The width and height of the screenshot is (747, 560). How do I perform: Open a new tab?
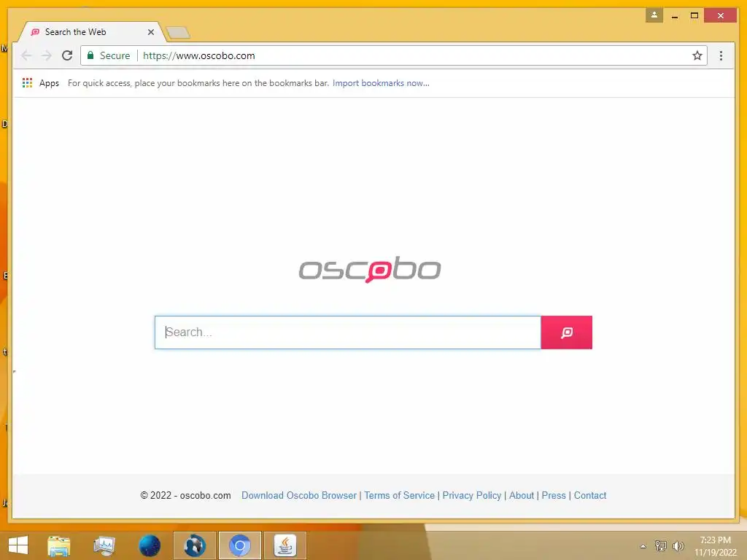(x=178, y=32)
